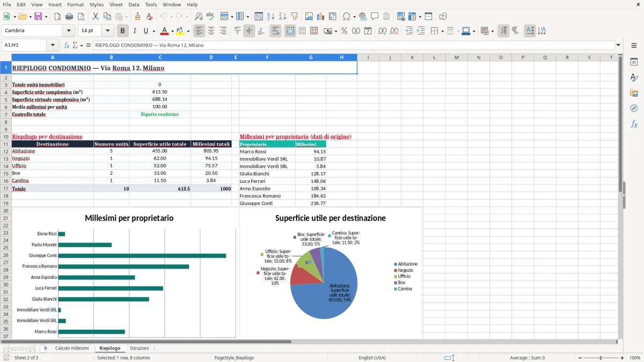Click the Save document icon
Screen dimensions: 644x362
(38, 17)
